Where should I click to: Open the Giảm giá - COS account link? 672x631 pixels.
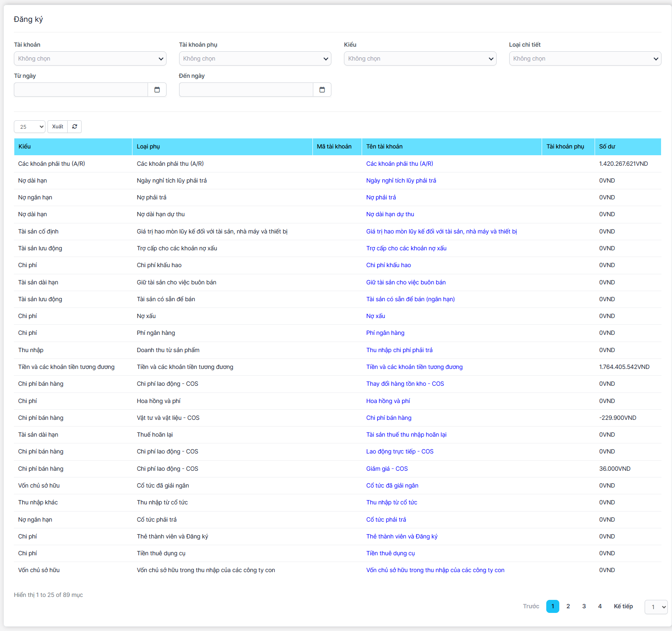click(x=386, y=469)
